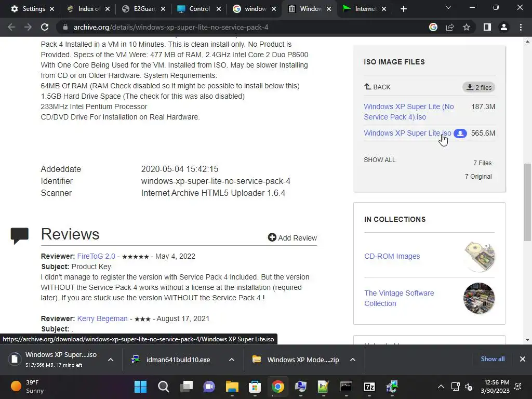
Task: Toggle the Chrome side panel icon
Action: [487, 27]
